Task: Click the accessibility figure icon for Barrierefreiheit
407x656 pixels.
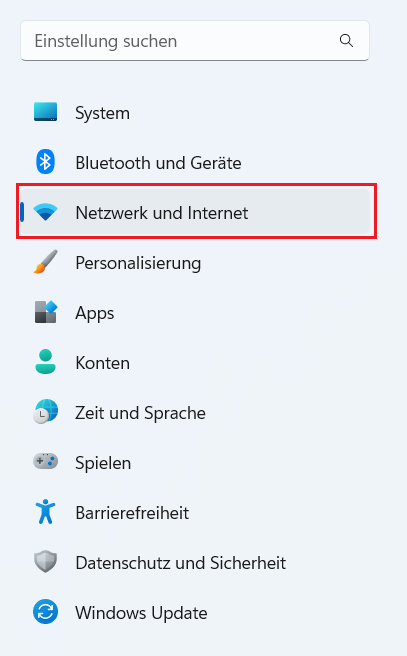Action: click(x=45, y=512)
